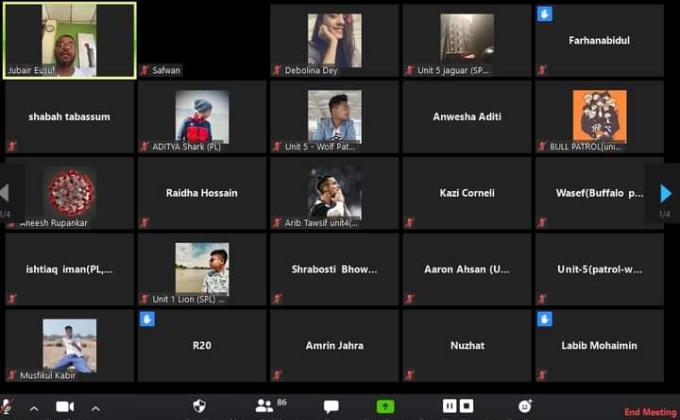Click raised hand icon on Farhanabidul's tile
The width and height of the screenshot is (680, 420).
click(545, 14)
